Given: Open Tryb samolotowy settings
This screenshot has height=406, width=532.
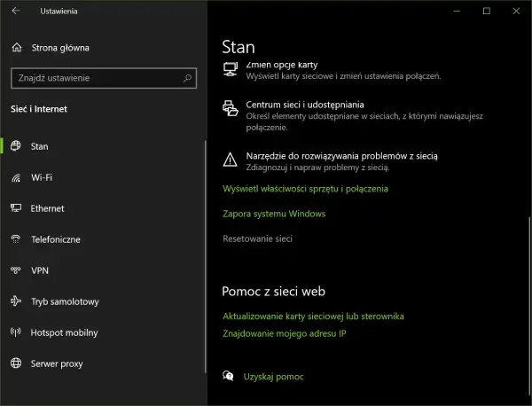Looking at the screenshot, I should [65, 301].
